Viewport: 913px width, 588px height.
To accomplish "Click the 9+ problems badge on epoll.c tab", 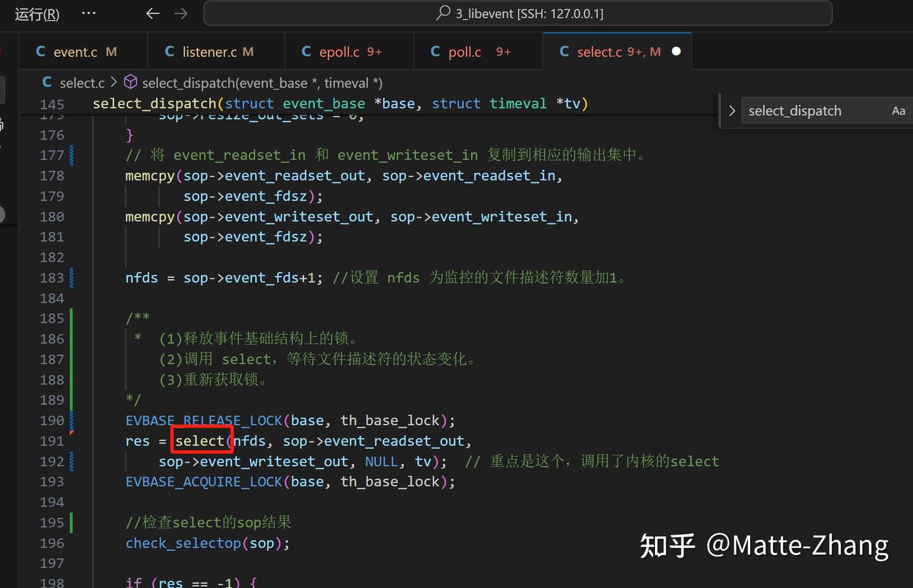I will click(374, 51).
